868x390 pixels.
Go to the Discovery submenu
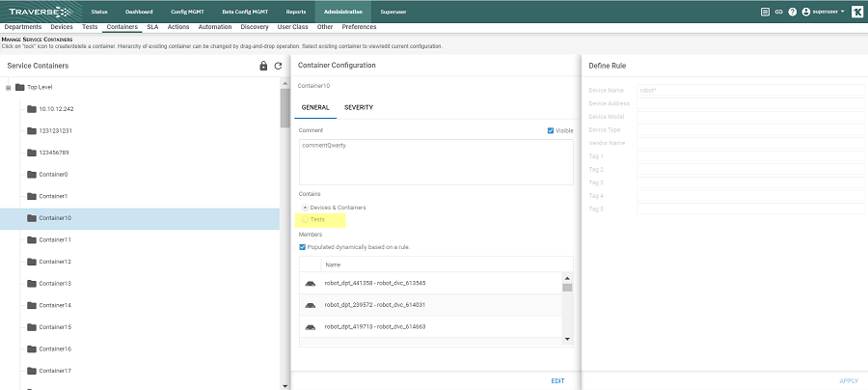255,27
